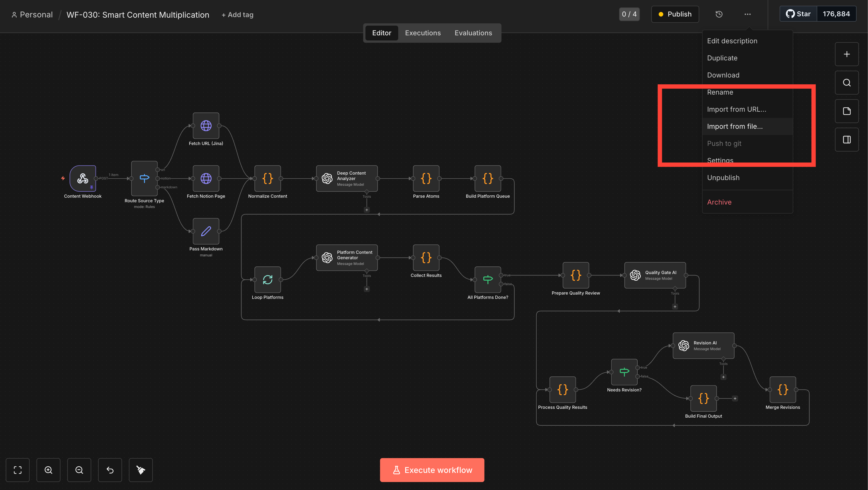The image size is (868, 490).
Task: Switch to the Executions tab
Action: coord(423,33)
